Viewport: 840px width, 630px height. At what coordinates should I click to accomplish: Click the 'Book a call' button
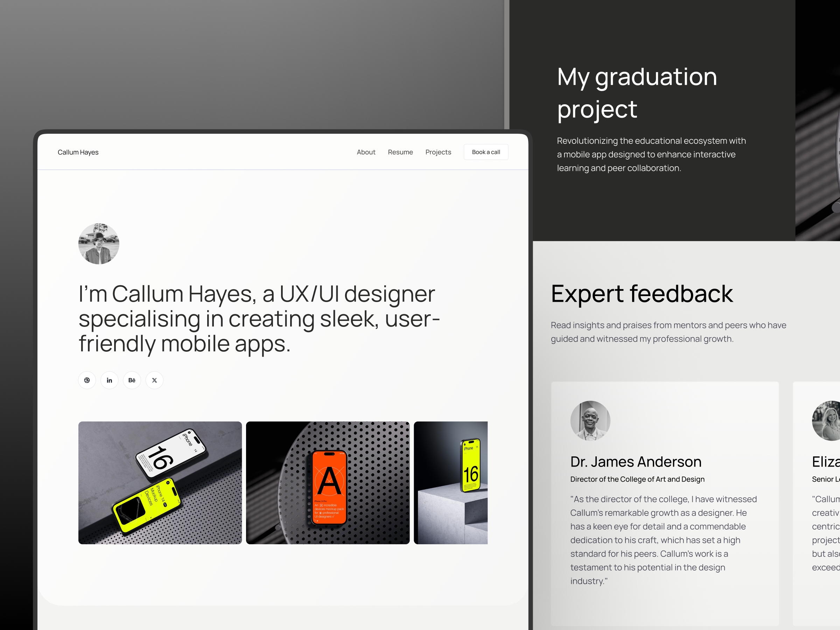487,152
